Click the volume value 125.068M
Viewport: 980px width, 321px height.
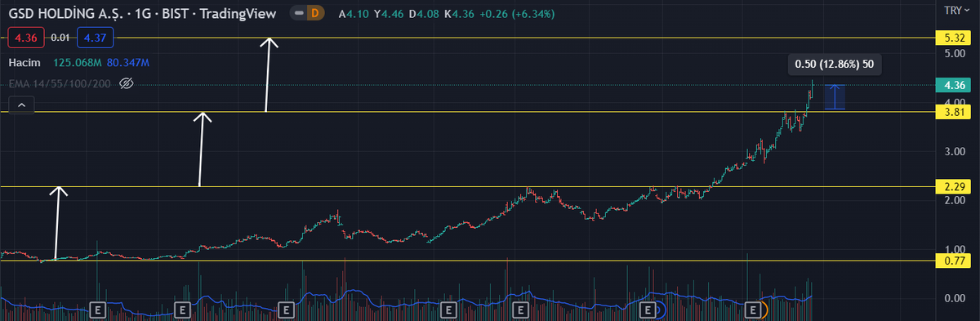click(x=77, y=63)
